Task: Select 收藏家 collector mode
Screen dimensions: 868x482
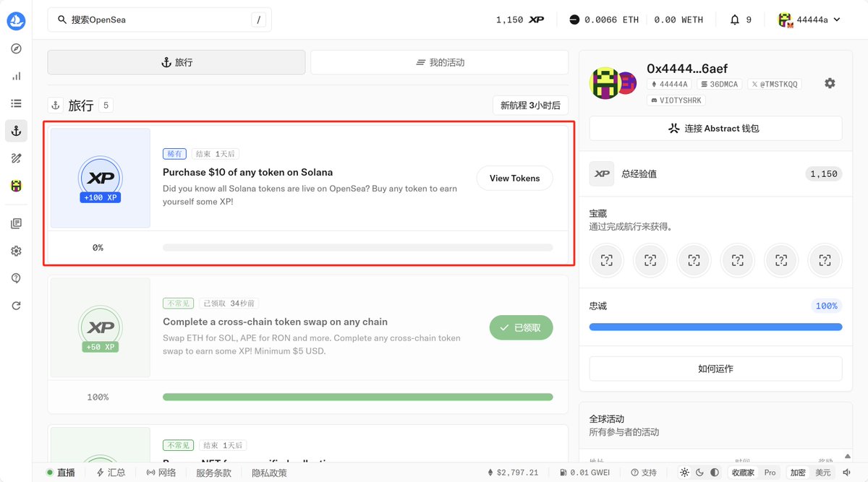Action: coord(744,473)
